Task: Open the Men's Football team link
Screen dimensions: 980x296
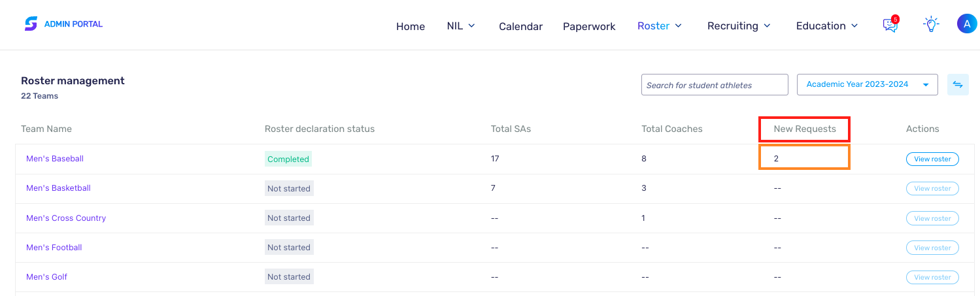Action: [54, 248]
